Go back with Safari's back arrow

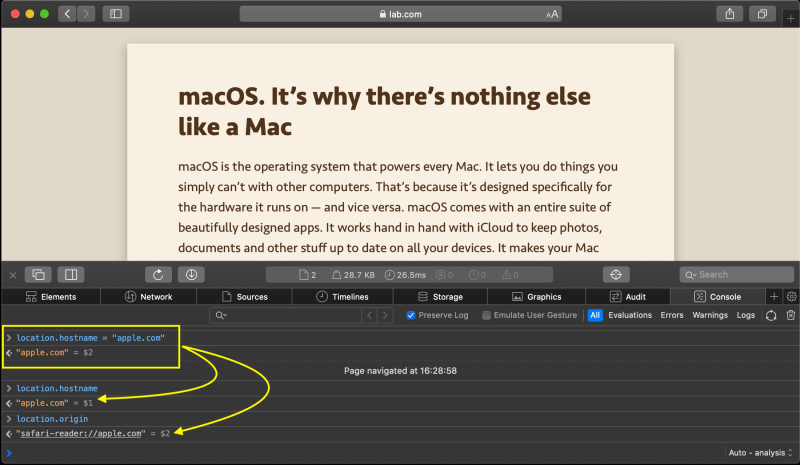pos(67,14)
